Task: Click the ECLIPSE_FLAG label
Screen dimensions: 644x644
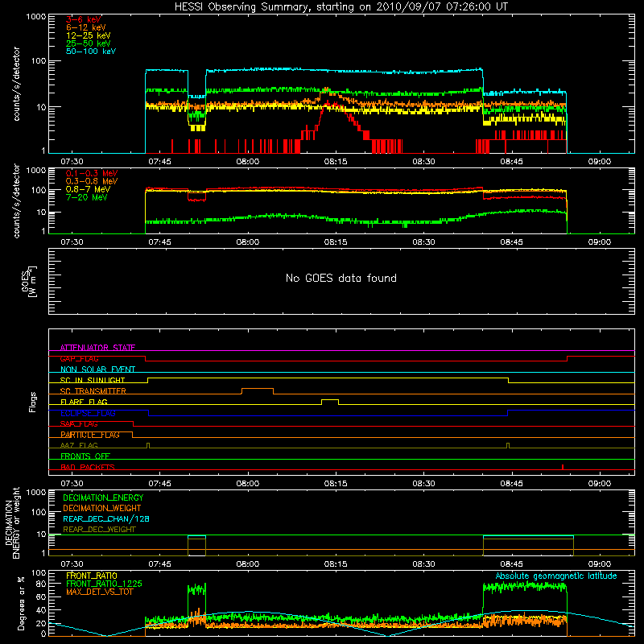Action: tap(88, 413)
